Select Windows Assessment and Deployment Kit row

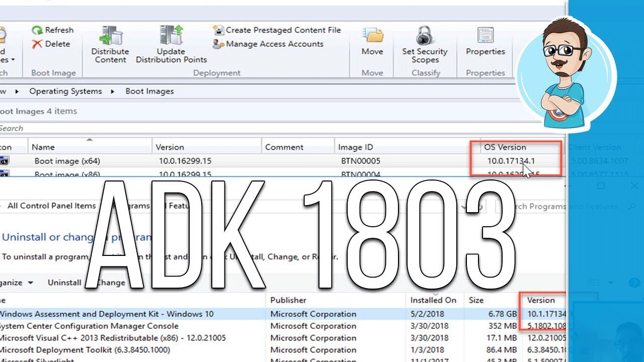283,314
